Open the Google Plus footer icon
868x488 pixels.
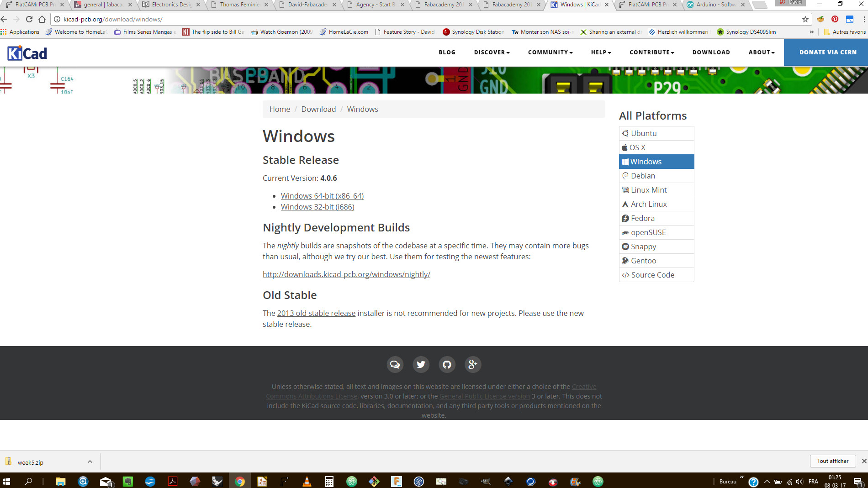coord(473,364)
